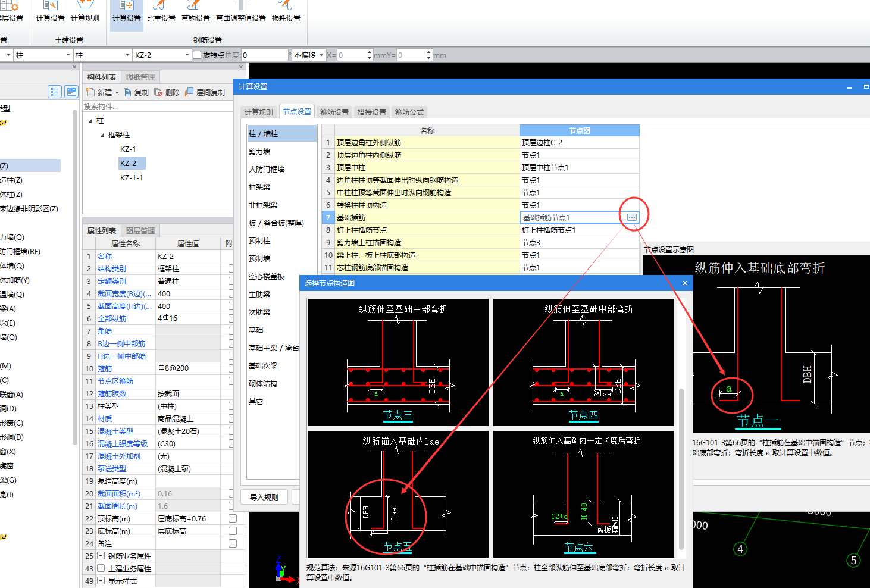Choose the 节点六 node diagram
The height and width of the screenshot is (588, 870).
pos(583,495)
